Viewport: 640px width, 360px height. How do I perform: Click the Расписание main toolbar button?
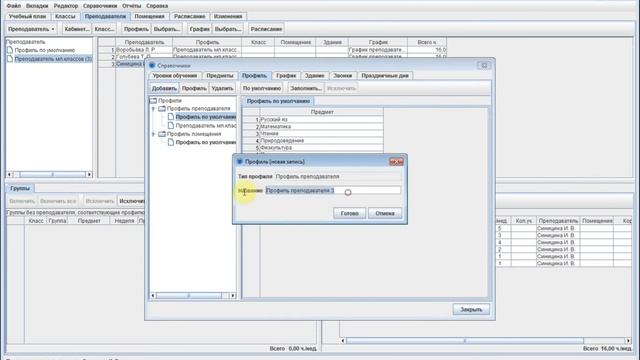[266, 29]
